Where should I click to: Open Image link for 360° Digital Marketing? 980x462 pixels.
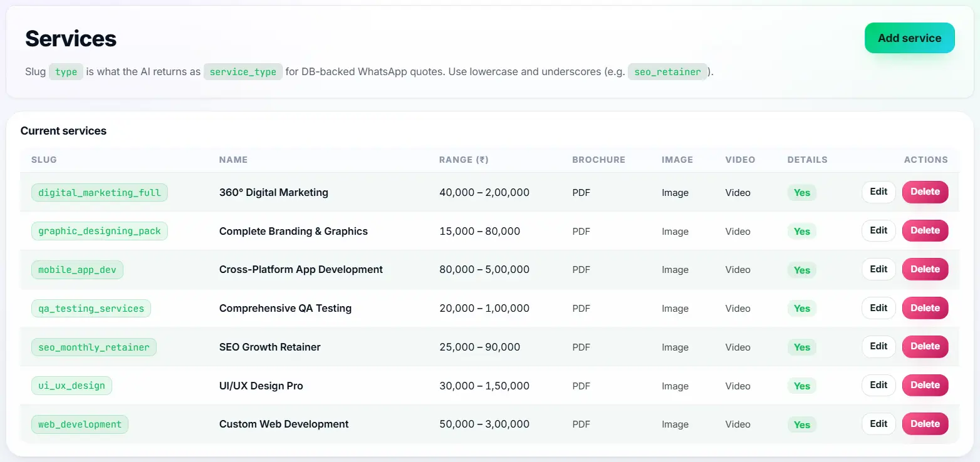pos(675,193)
